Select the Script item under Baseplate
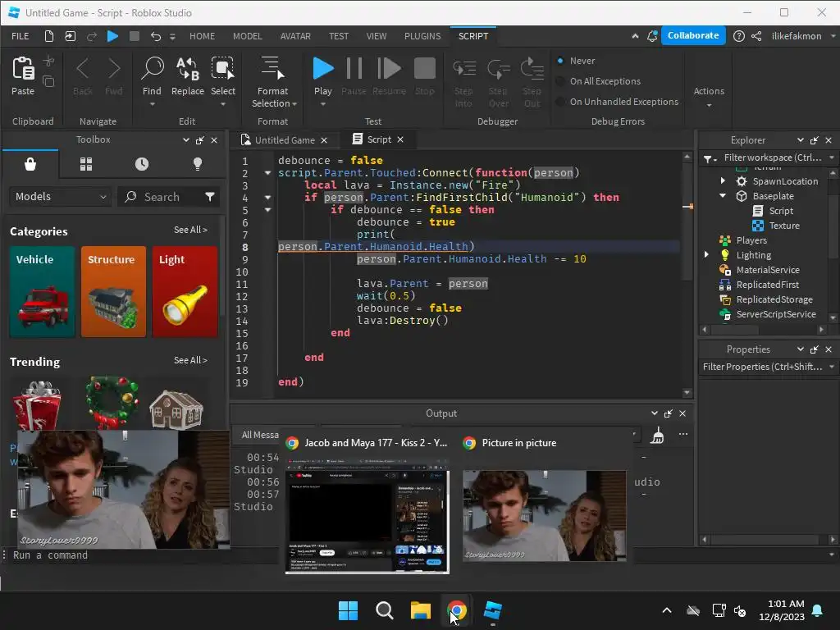840x630 pixels. [x=781, y=211]
